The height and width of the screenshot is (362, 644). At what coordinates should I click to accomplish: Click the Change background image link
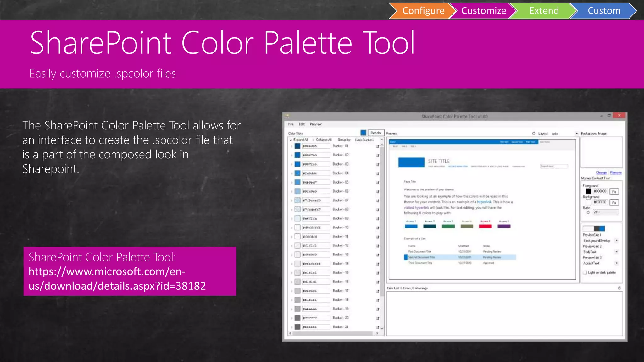coord(601,173)
